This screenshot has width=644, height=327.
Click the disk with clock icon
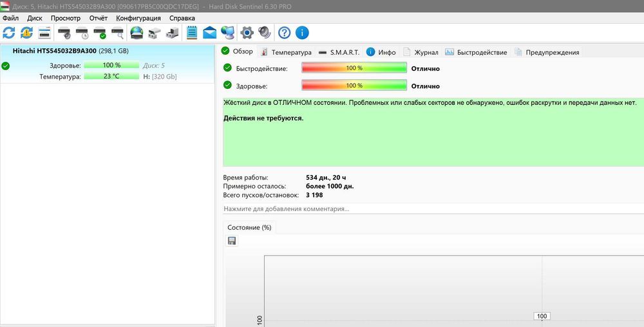82,33
